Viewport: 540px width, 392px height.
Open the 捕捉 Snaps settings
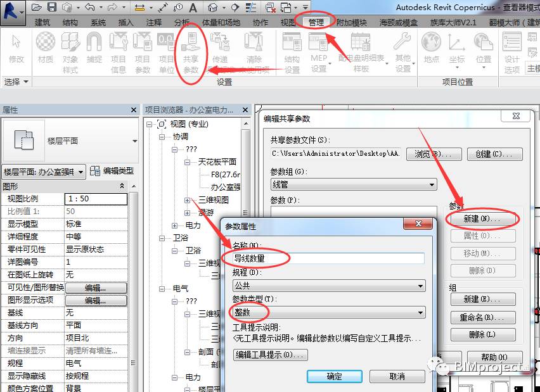pyautogui.click(x=94, y=48)
